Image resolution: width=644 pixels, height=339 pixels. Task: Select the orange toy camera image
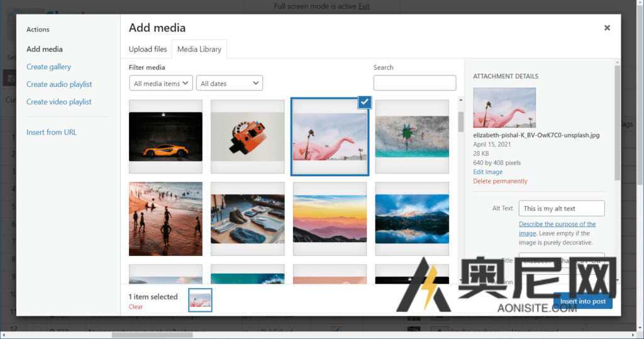pos(248,136)
